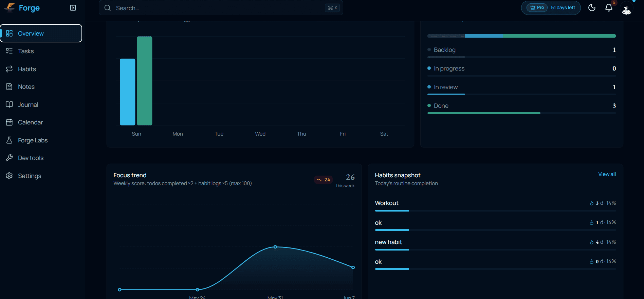Click the new habit streak flame icon
Screen dimensions: 644x299
[x=591, y=242]
